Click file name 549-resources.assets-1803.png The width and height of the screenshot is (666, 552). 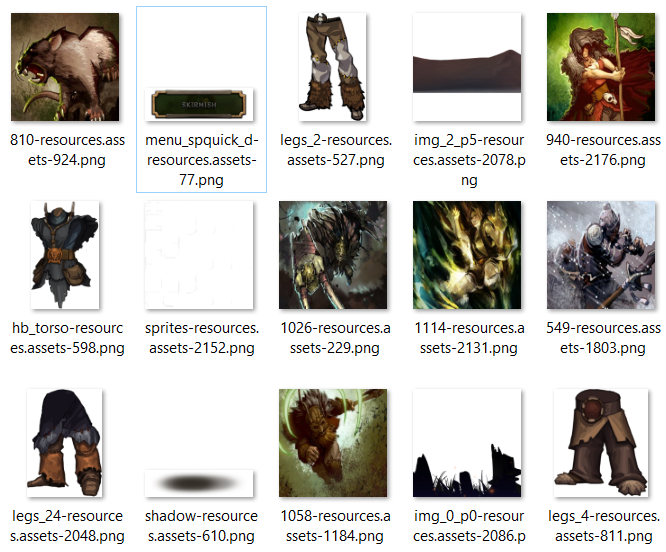(x=603, y=338)
